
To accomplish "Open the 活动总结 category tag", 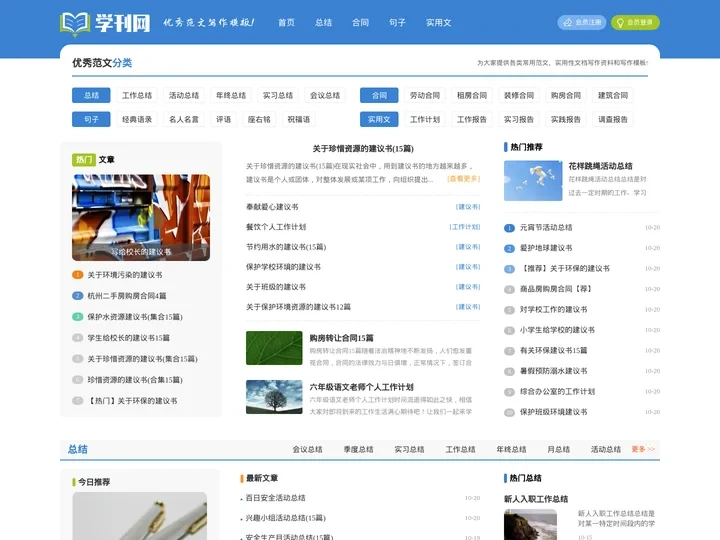I will pyautogui.click(x=184, y=95).
